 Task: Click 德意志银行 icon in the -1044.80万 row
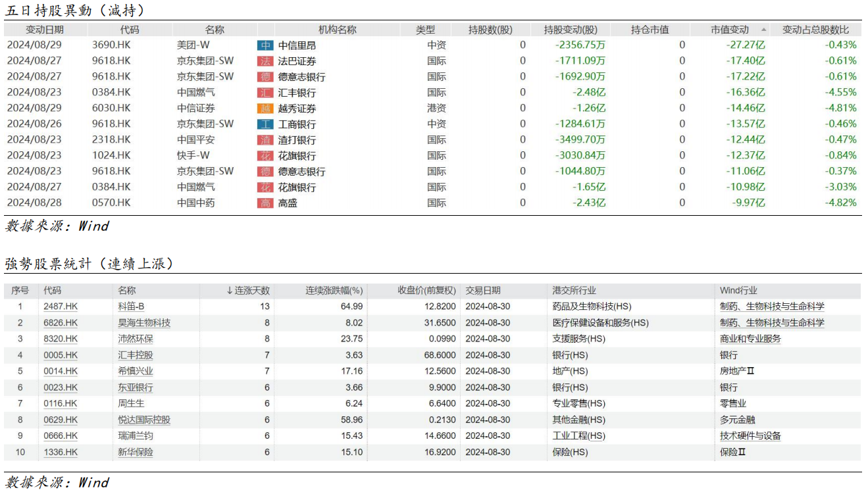coord(265,172)
